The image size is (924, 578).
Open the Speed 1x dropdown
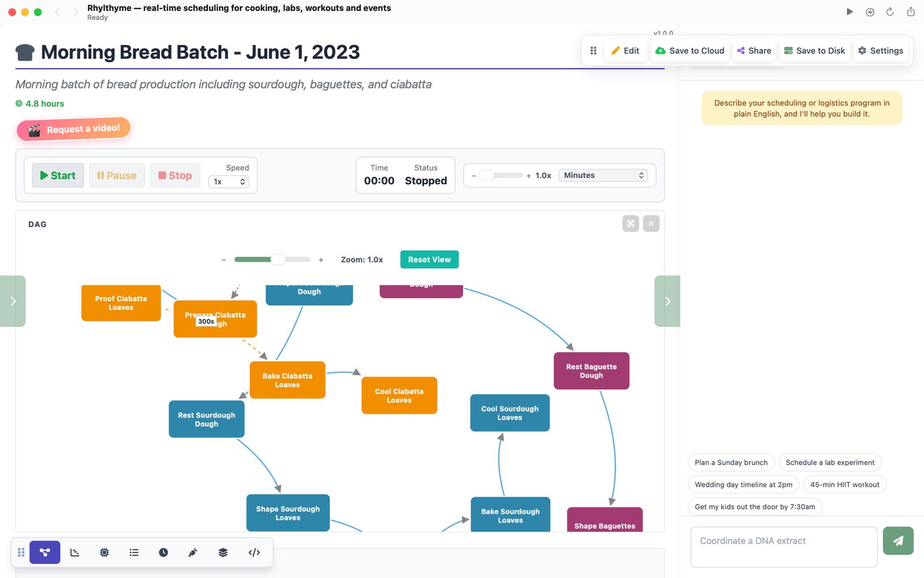click(x=229, y=181)
